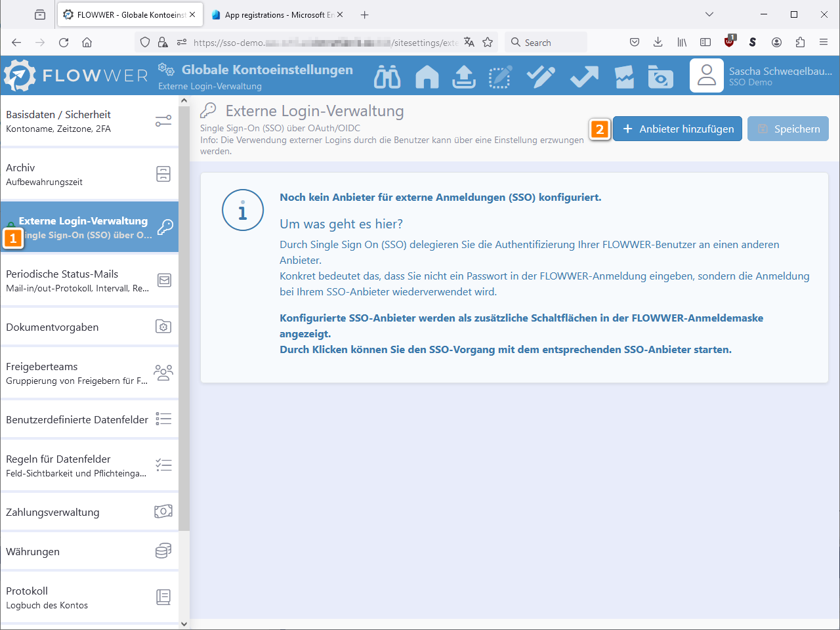Image resolution: width=840 pixels, height=630 pixels.
Task: Select Periodische Status-Mails menu entry
Action: 89,281
